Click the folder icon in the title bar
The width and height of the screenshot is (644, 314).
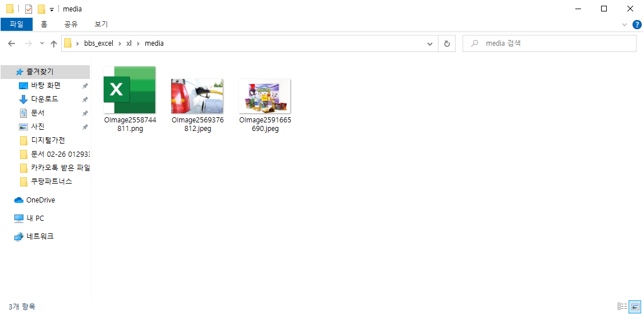10,9
